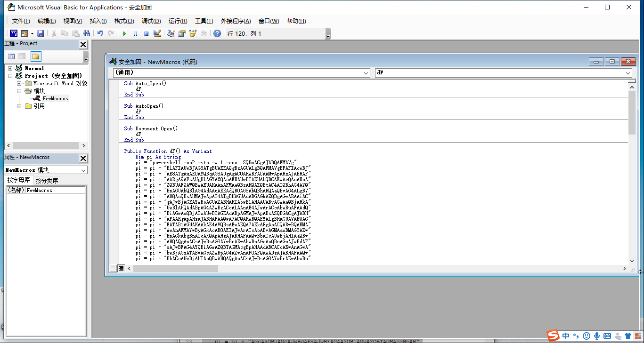Select NewMacros module in the tree
Image resolution: width=644 pixels, height=343 pixels.
point(55,98)
